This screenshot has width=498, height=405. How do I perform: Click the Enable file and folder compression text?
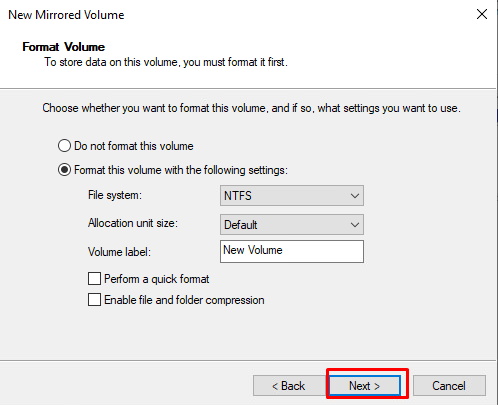point(184,300)
